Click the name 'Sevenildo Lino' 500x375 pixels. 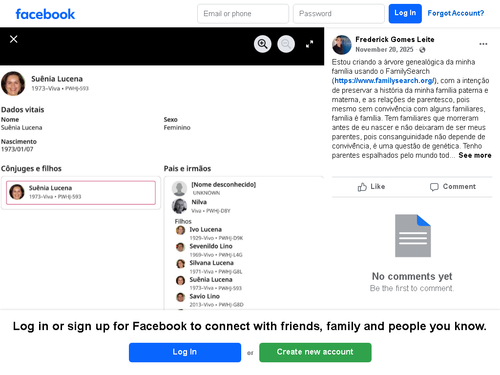[211, 246]
